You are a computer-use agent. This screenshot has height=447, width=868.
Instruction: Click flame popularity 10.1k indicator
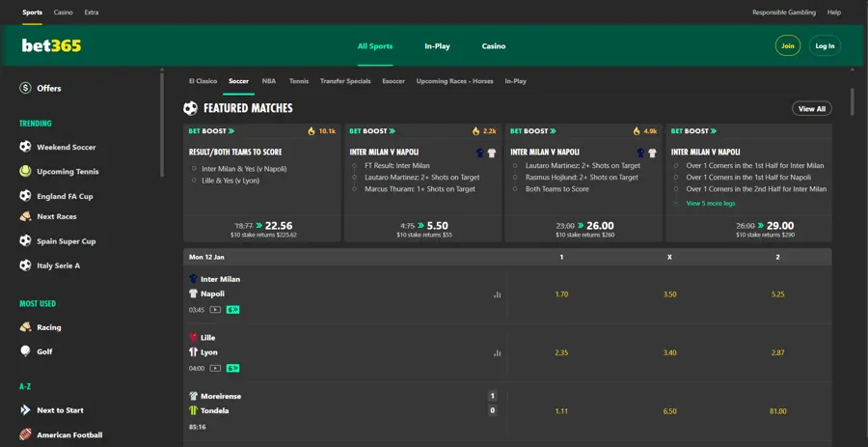(321, 131)
